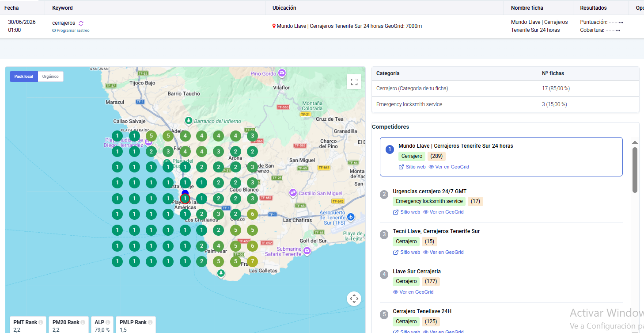The width and height of the screenshot is (644, 333).
Task: Click the Resultados column header
Action: click(x=593, y=8)
